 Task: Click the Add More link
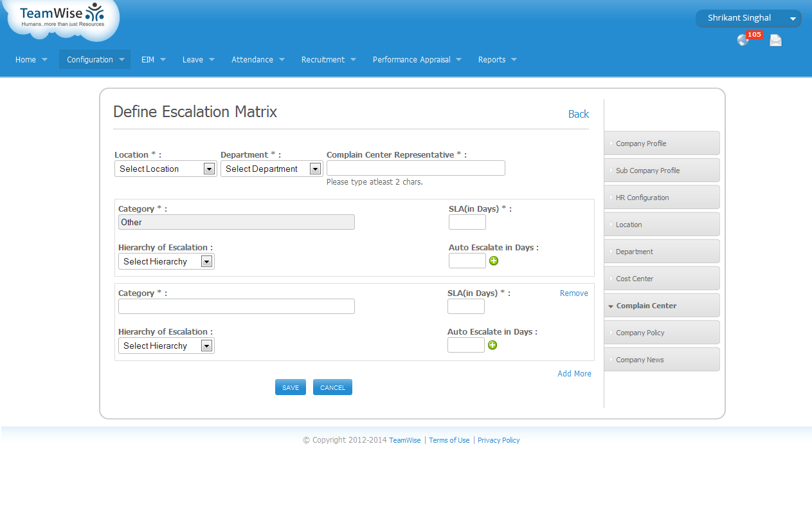[x=574, y=374]
